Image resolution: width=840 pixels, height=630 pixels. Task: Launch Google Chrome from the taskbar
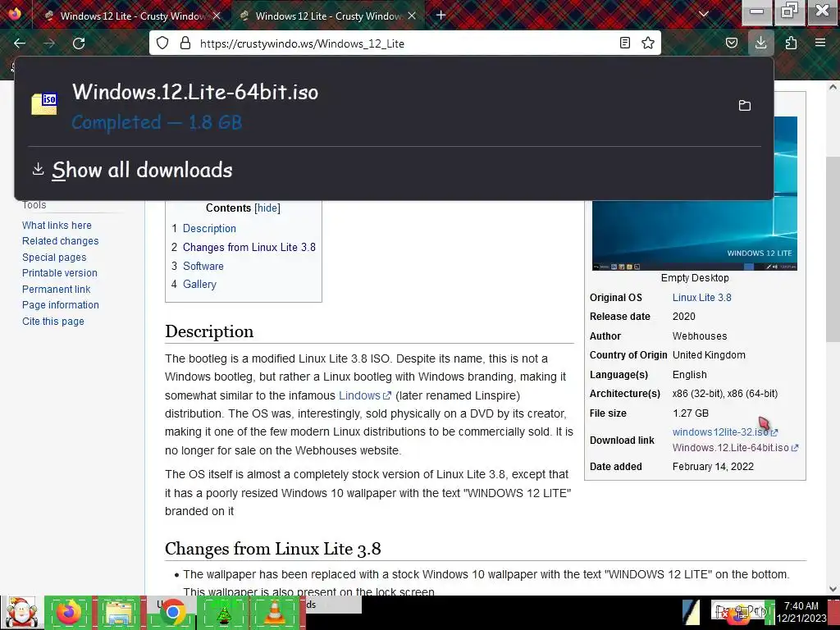point(172,612)
